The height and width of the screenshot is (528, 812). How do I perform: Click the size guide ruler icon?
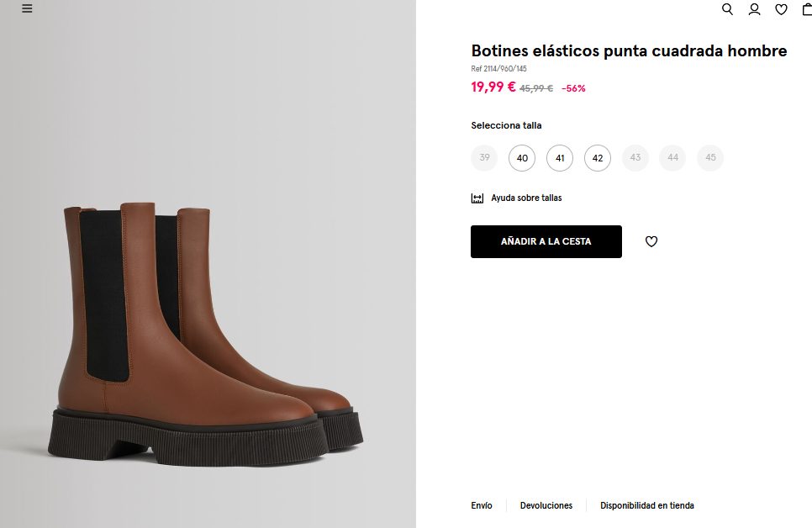click(x=477, y=198)
